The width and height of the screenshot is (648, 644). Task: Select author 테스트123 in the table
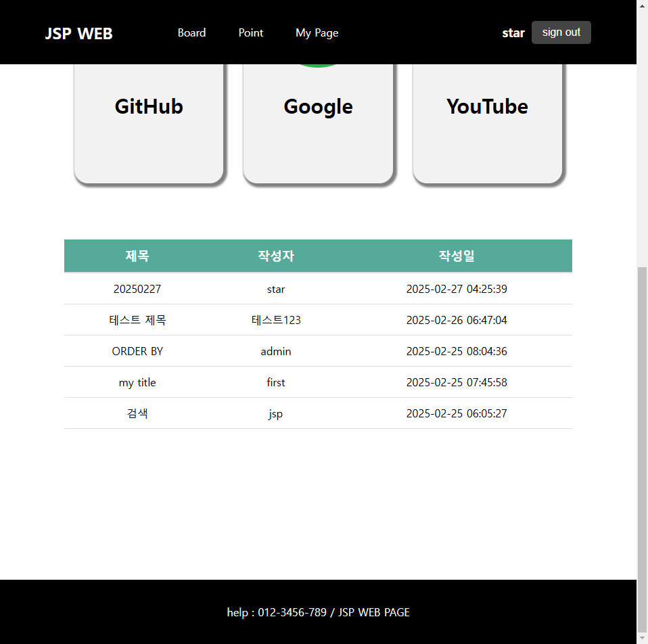pos(276,320)
